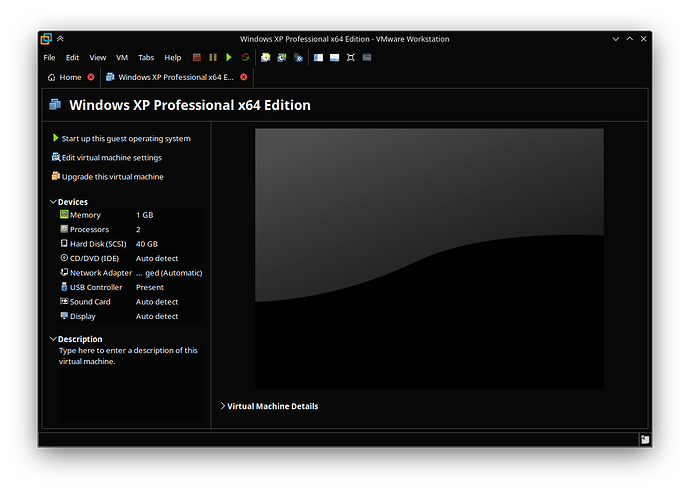This screenshot has height=492, width=690.
Task: Collapse the Devices section
Action: click(53, 202)
